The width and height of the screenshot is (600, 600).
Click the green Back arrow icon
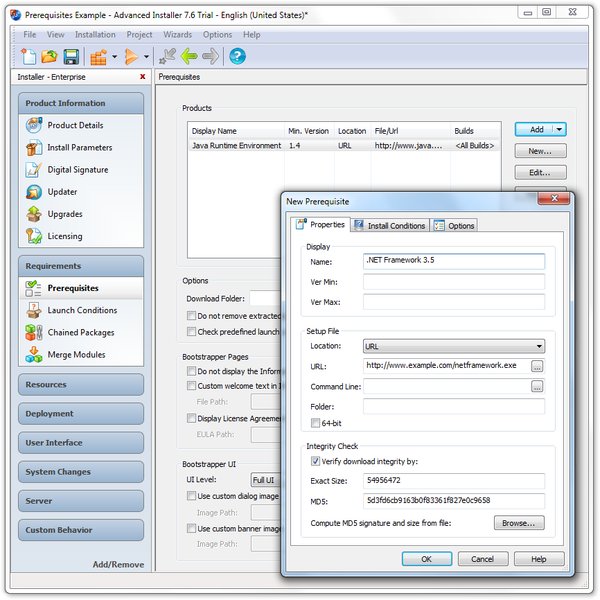point(189,56)
